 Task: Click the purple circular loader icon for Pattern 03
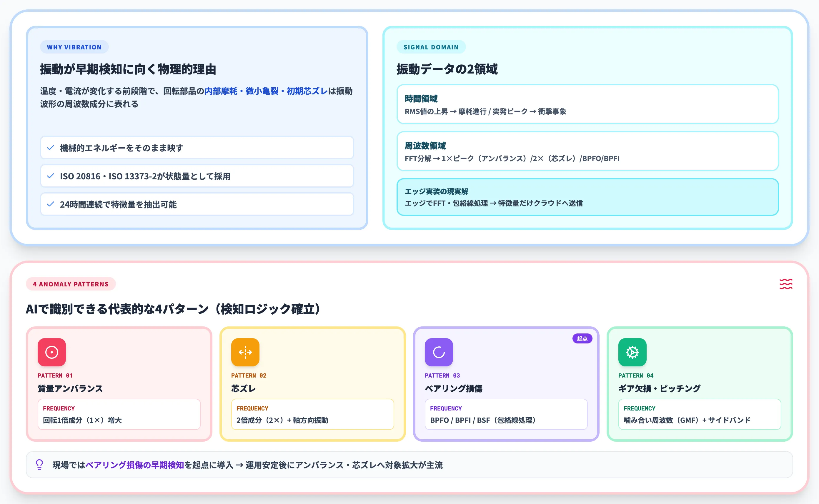(439, 352)
